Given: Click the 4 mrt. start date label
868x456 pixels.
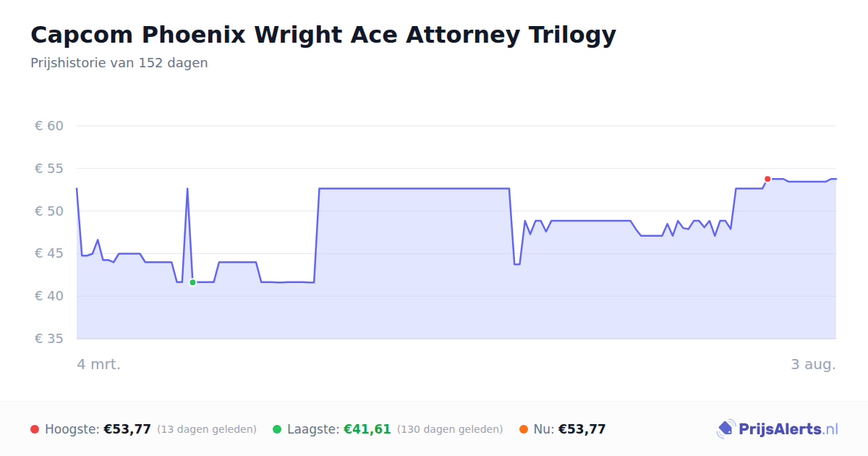Looking at the screenshot, I should pos(99,364).
